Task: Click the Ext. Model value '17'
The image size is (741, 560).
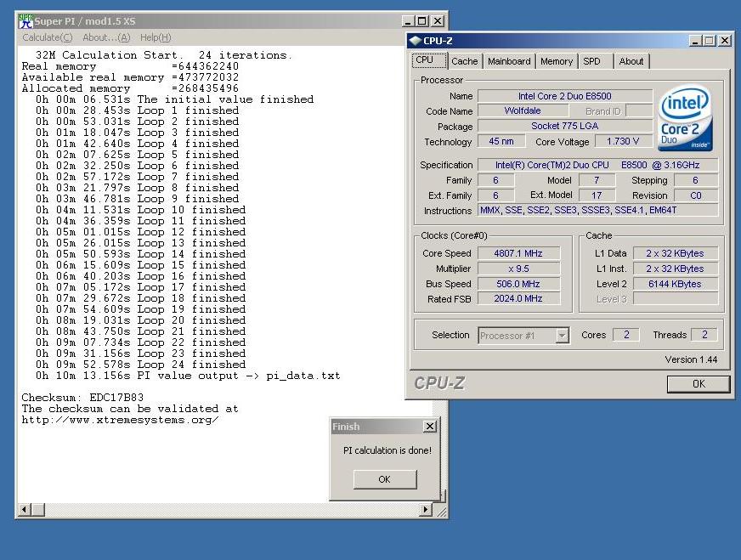Action: (597, 195)
